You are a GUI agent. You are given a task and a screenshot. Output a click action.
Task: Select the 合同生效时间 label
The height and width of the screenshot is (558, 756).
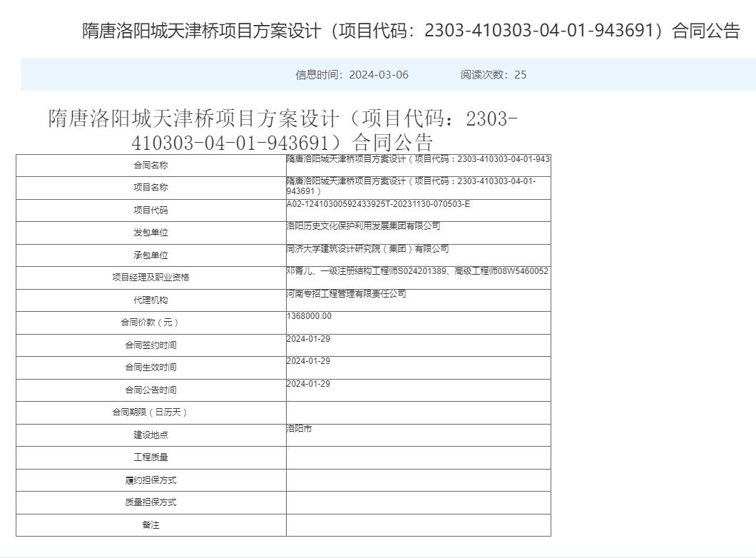tap(151, 367)
